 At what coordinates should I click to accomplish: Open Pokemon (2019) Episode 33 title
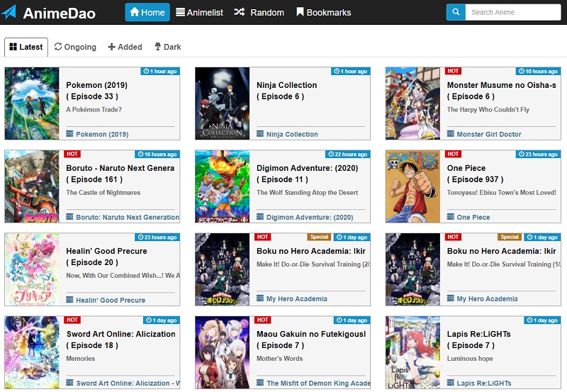click(96, 91)
